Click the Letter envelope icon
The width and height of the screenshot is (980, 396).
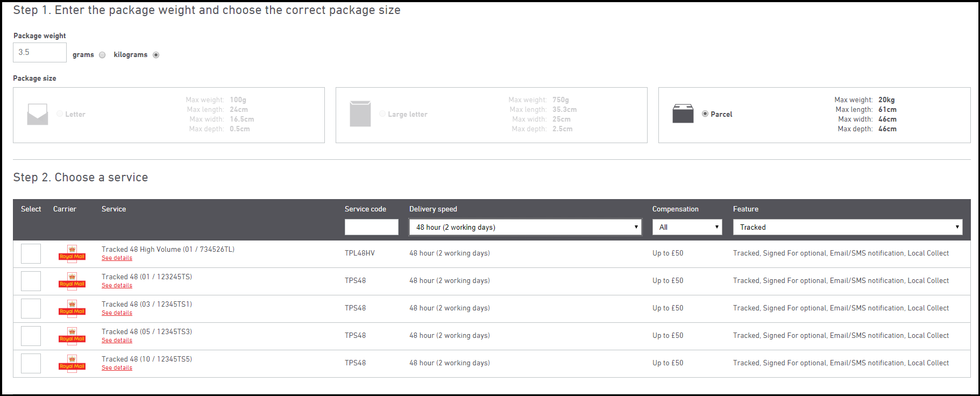coord(38,114)
